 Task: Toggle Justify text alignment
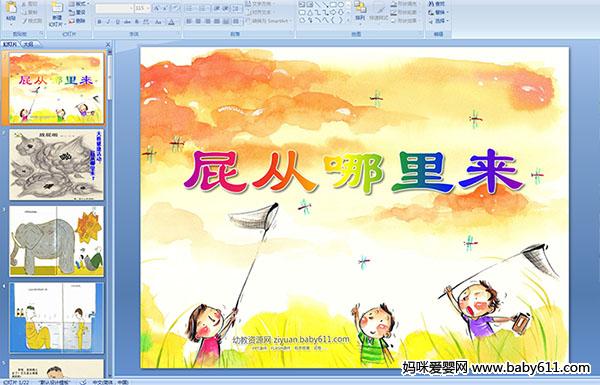217,21
